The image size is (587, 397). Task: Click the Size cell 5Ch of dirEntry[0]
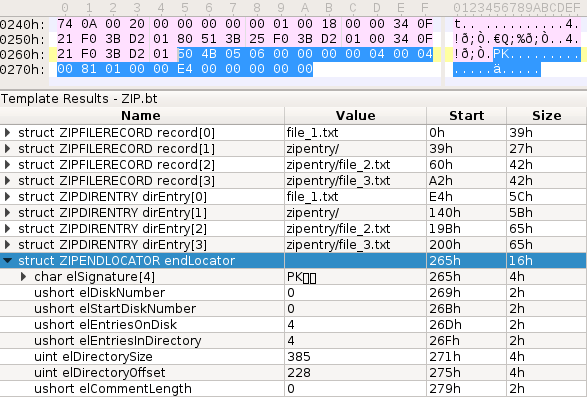click(x=520, y=197)
